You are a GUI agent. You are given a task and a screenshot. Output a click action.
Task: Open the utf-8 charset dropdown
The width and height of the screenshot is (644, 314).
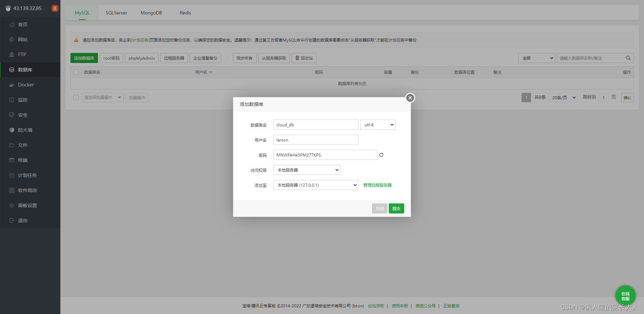(x=378, y=124)
